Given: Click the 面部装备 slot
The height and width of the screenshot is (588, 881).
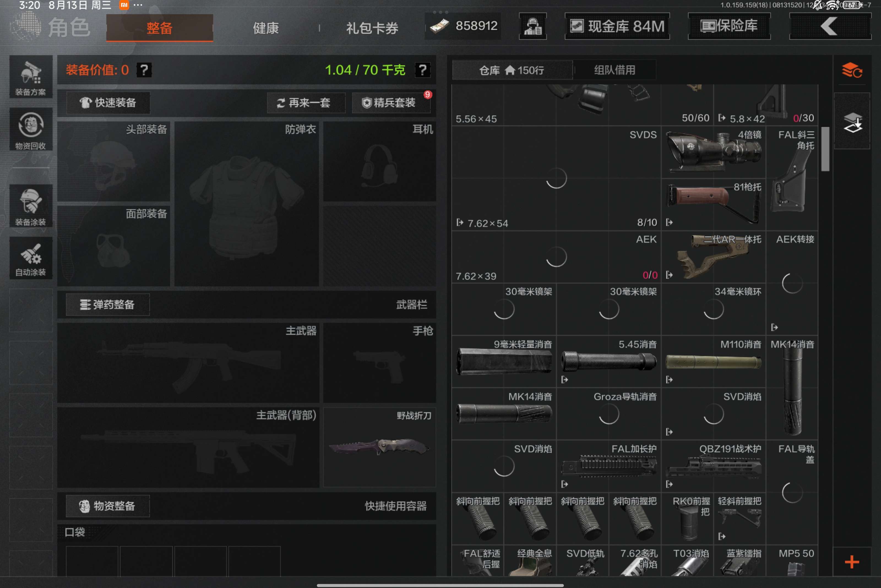Looking at the screenshot, I should [x=114, y=246].
